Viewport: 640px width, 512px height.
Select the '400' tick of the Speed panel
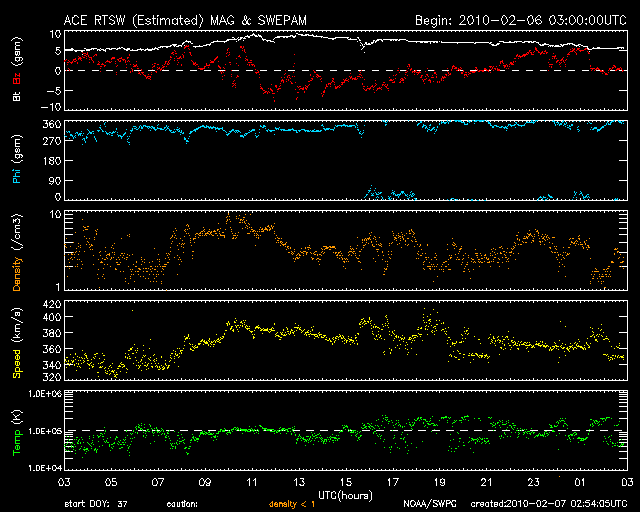[x=52, y=317]
